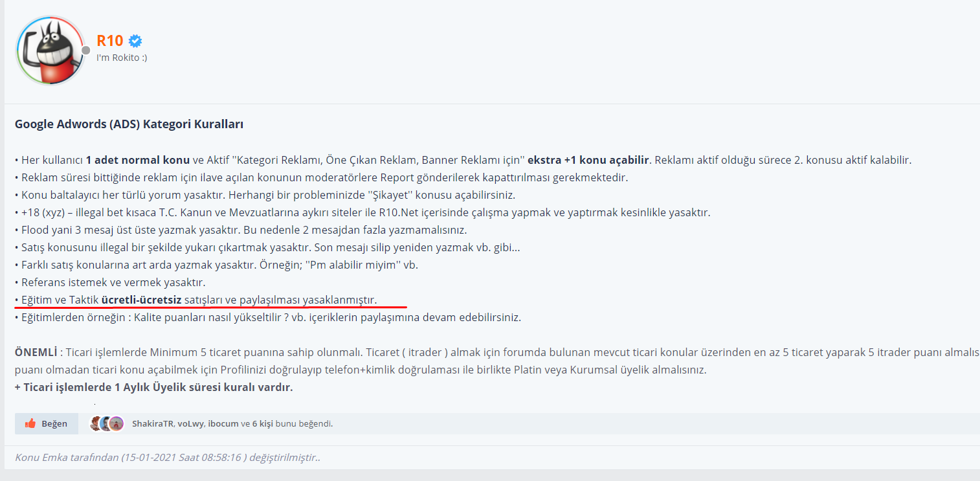Open ibocum's profile from the likes list
Screen dimensions: 980x481
click(x=223, y=424)
